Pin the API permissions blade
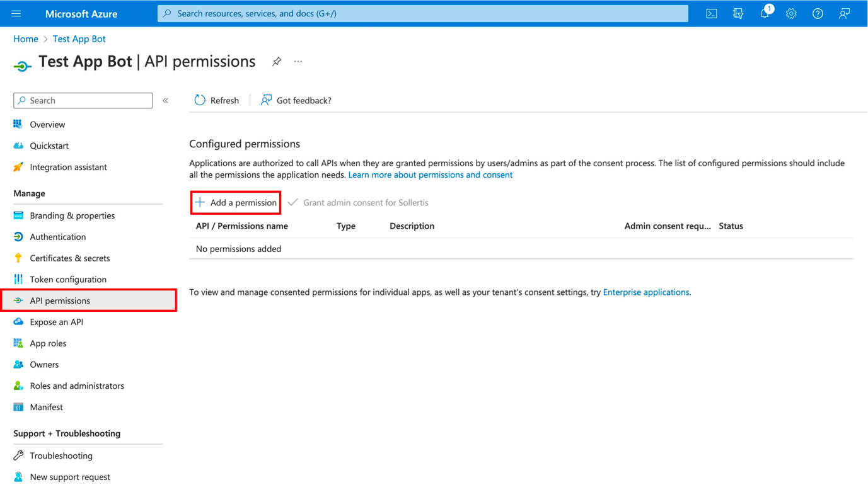Viewport: 868px width, 497px height. 277,61
